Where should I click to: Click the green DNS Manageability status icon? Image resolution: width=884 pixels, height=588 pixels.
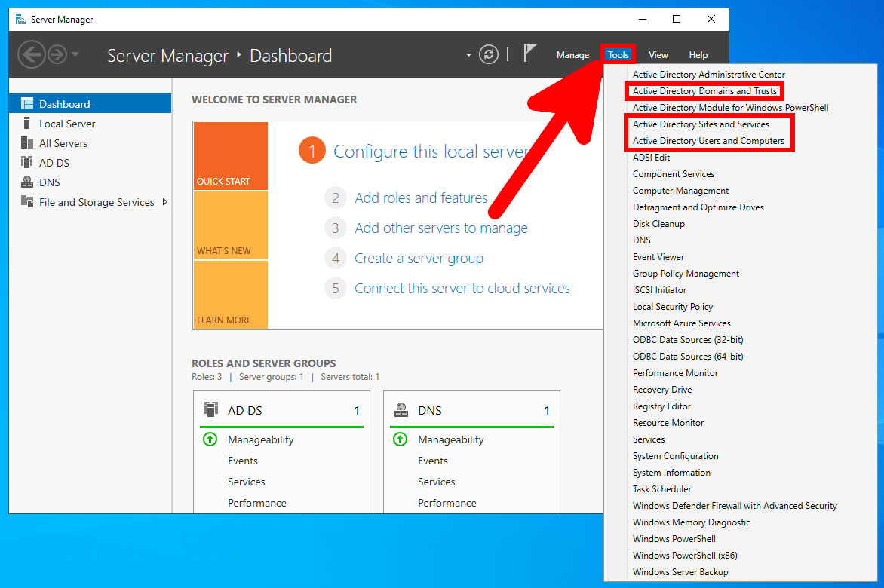pos(401,439)
